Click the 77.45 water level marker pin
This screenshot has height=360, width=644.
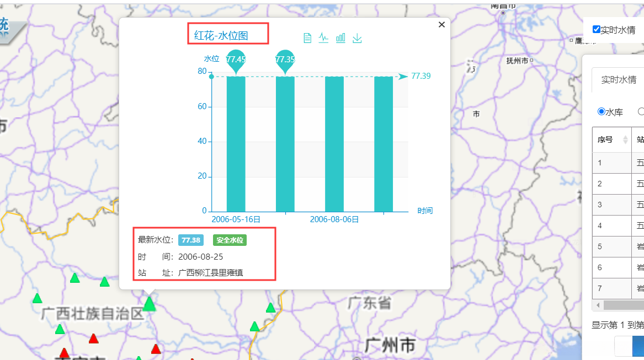coord(236,61)
